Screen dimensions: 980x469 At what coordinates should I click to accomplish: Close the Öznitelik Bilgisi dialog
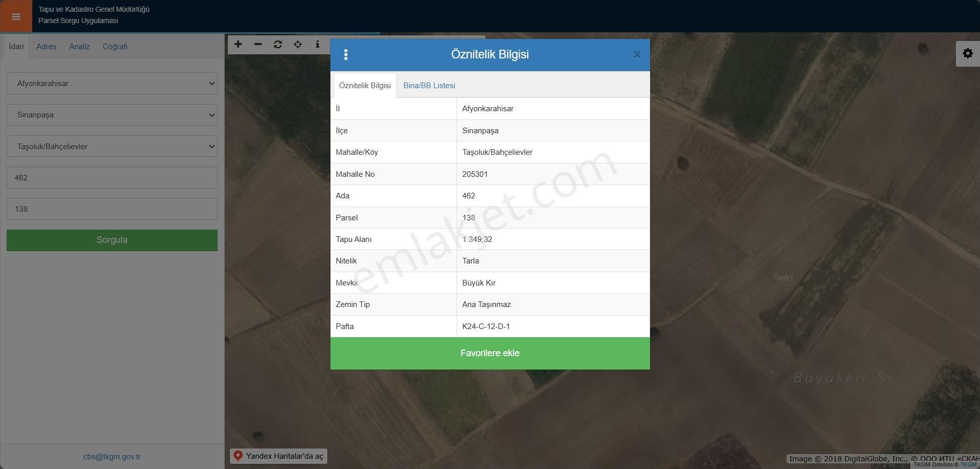(x=637, y=55)
